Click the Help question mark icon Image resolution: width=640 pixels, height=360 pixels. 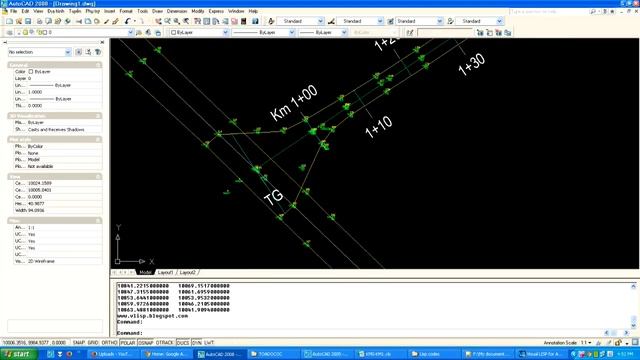click(x=255, y=21)
